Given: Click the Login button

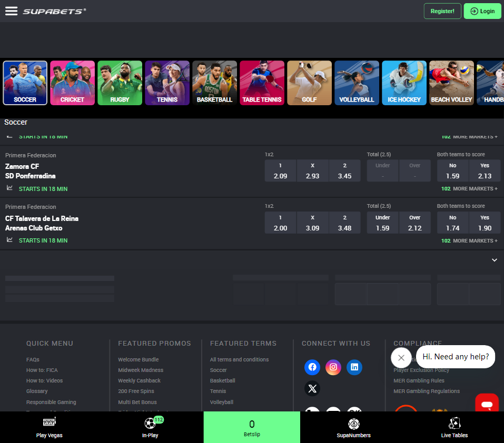Looking at the screenshot, I should pos(482,11).
